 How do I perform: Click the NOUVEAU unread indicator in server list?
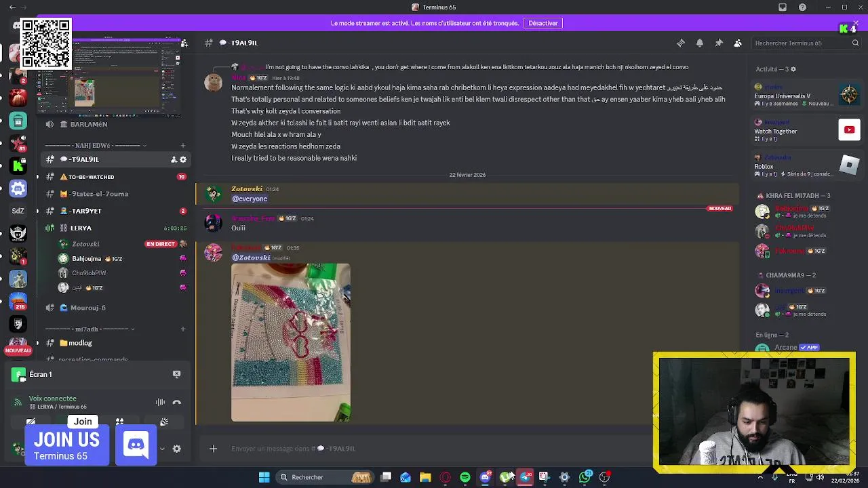(18, 350)
